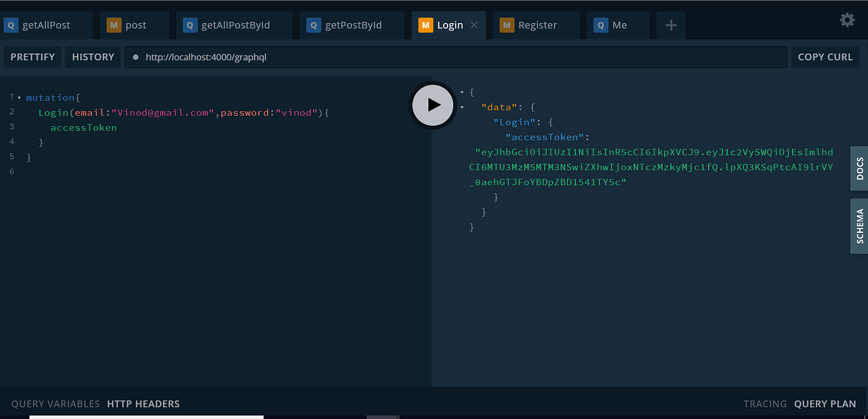Open a new tab with the plus icon
The height and width of the screenshot is (419, 868).
point(670,25)
